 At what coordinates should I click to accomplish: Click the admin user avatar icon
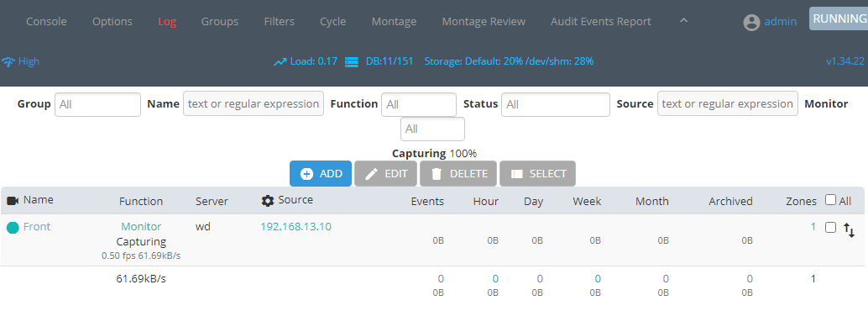click(x=752, y=22)
